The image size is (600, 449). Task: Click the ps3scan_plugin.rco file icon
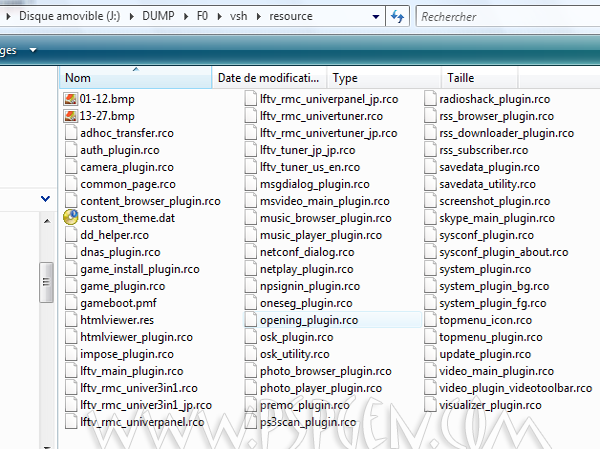(250, 422)
